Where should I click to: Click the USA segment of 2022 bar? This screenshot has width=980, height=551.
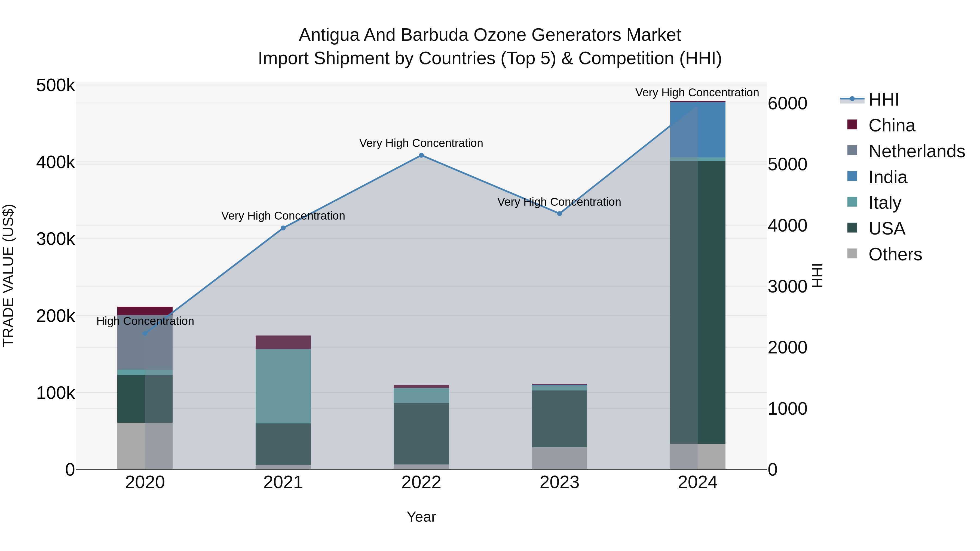pos(421,433)
